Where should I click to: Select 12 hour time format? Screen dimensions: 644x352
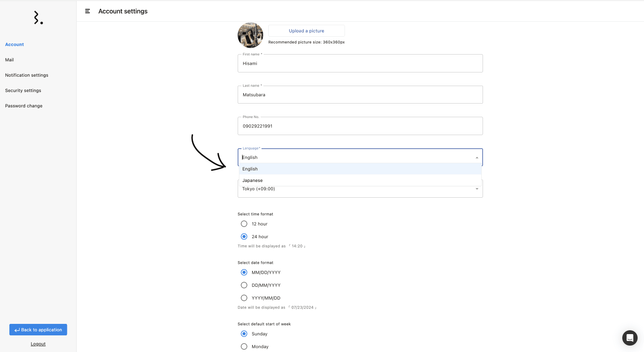pos(244,224)
